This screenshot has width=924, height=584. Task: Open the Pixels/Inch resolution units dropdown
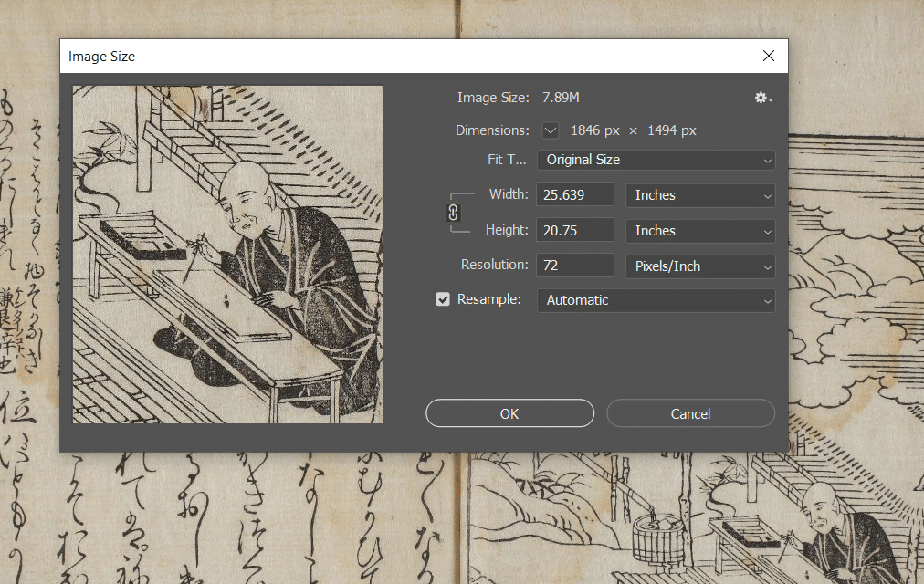click(x=700, y=266)
